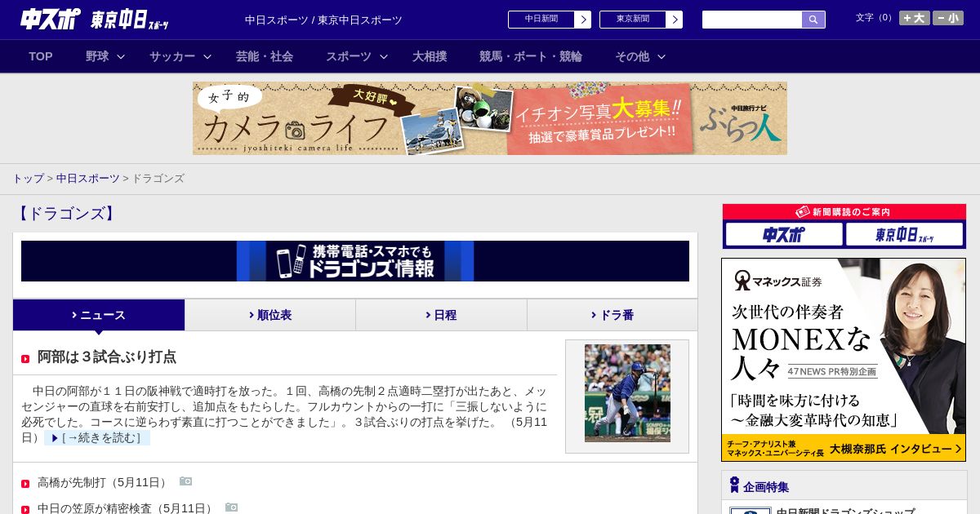
Task: Click the 携帯電話・スマホでもドラゴンズ情報 banner
Action: 355,261
